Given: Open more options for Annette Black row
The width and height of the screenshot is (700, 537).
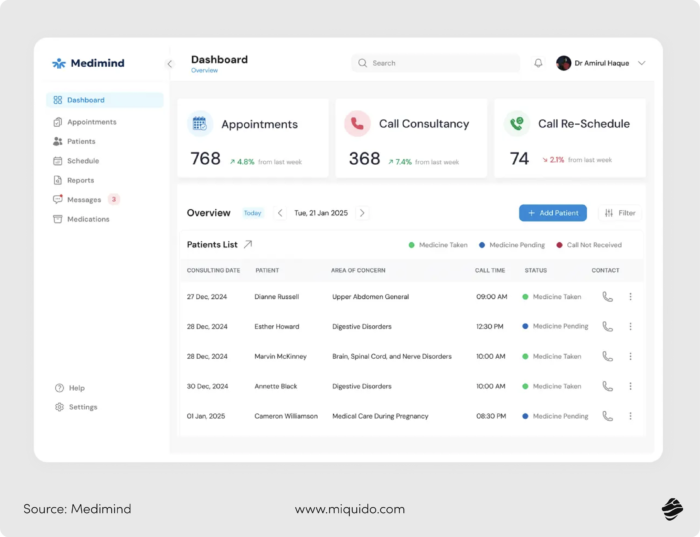Looking at the screenshot, I should click(x=630, y=386).
